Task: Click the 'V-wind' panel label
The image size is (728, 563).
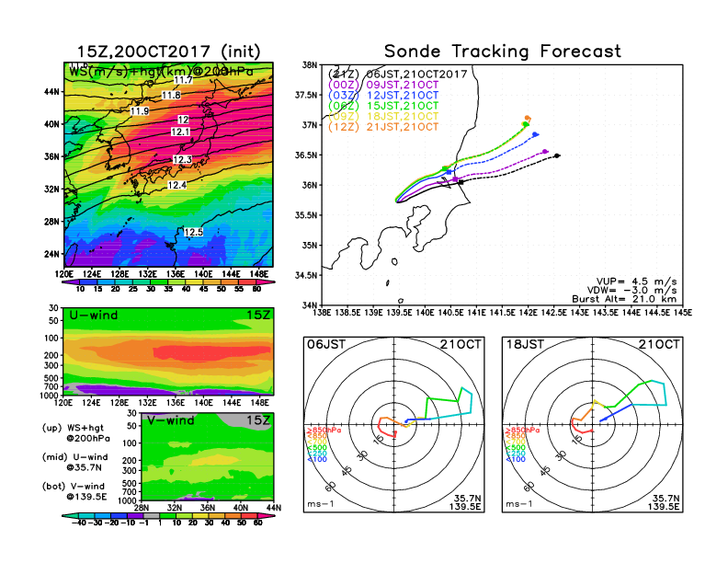Action: (x=170, y=420)
